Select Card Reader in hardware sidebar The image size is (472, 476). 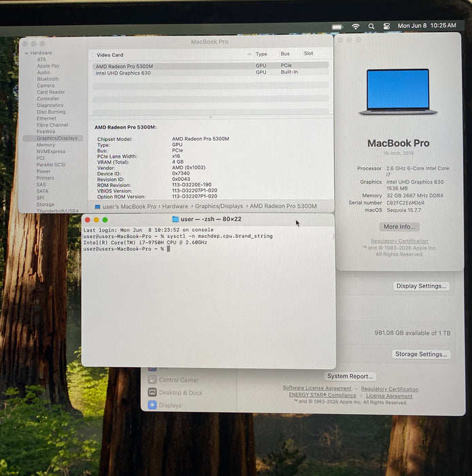pos(51,92)
